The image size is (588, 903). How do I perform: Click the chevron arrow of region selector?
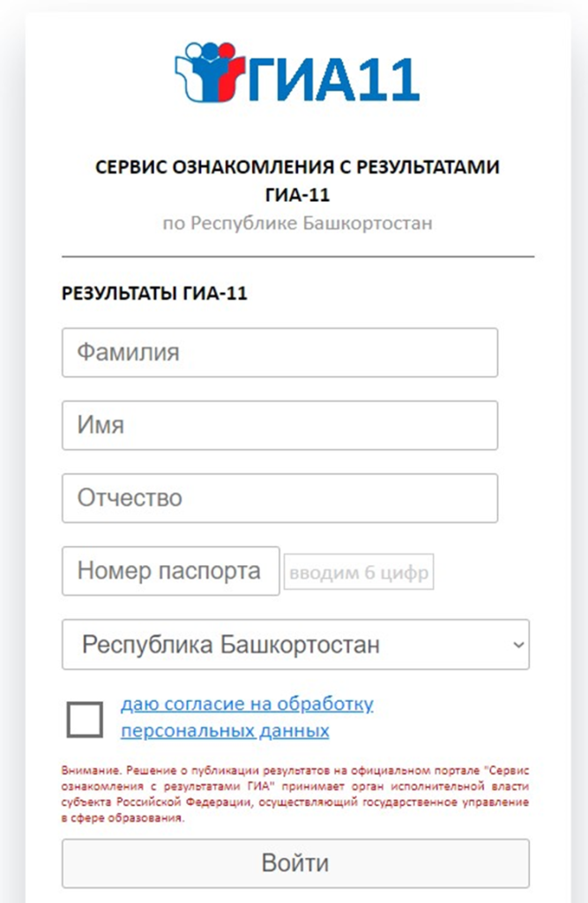click(x=518, y=645)
